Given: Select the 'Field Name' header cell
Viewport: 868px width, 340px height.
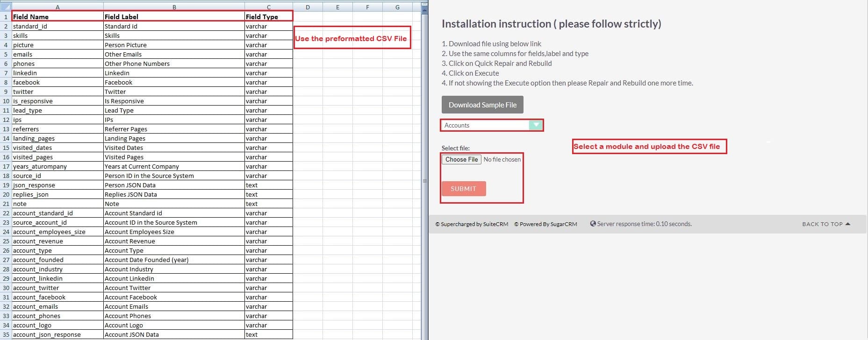Looking at the screenshot, I should [x=57, y=16].
